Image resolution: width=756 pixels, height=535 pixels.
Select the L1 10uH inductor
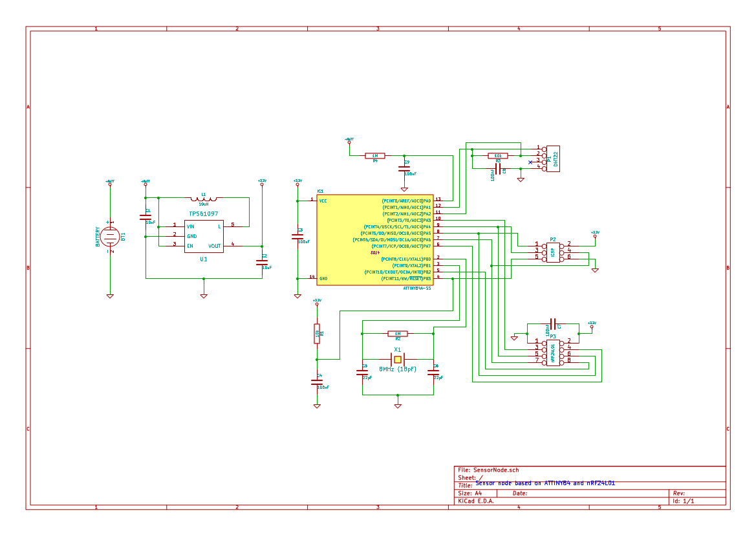[x=204, y=198]
